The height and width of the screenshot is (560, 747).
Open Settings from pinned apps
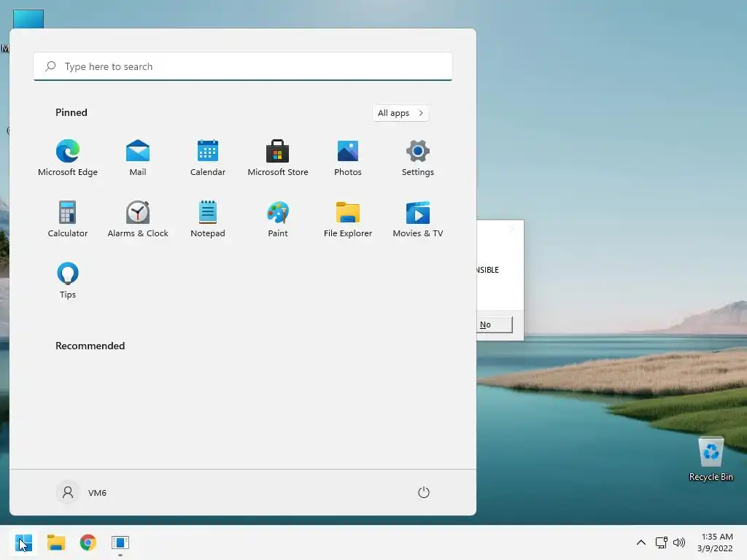click(x=418, y=158)
